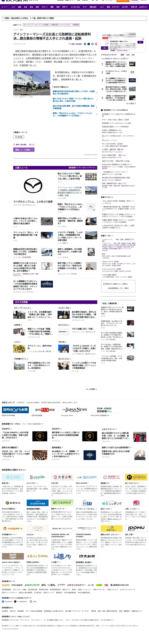Close the terms of use popup
Image resolution: width=149 pixels, height=644 pixels.
click(x=143, y=39)
